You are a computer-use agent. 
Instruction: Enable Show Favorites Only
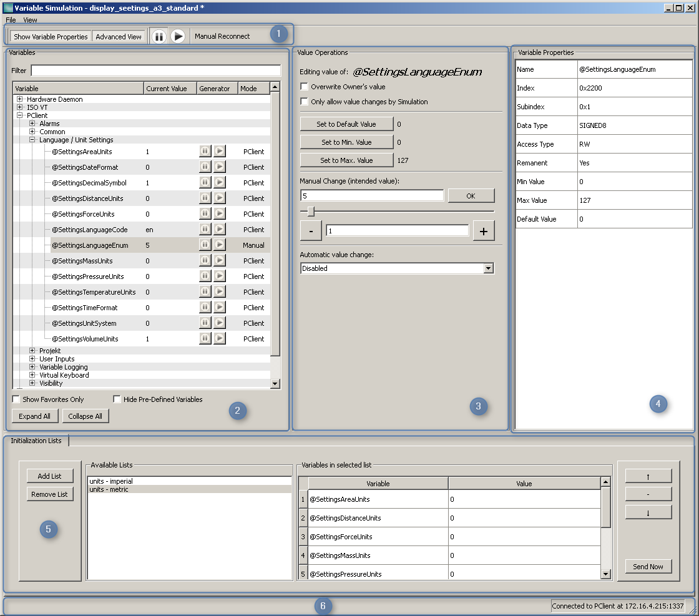click(16, 399)
